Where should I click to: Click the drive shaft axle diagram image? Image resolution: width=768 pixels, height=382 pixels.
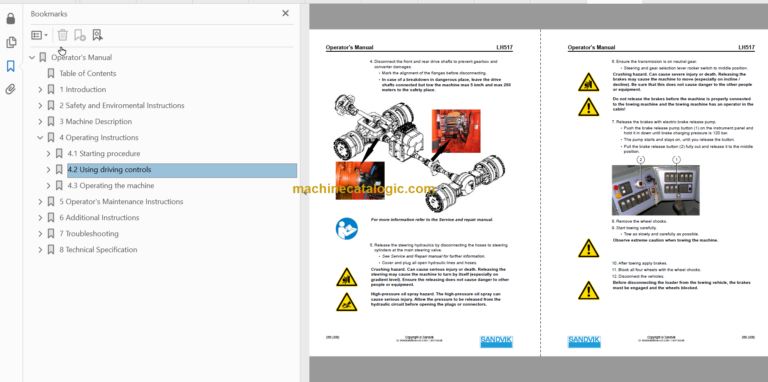pyautogui.click(x=420, y=153)
